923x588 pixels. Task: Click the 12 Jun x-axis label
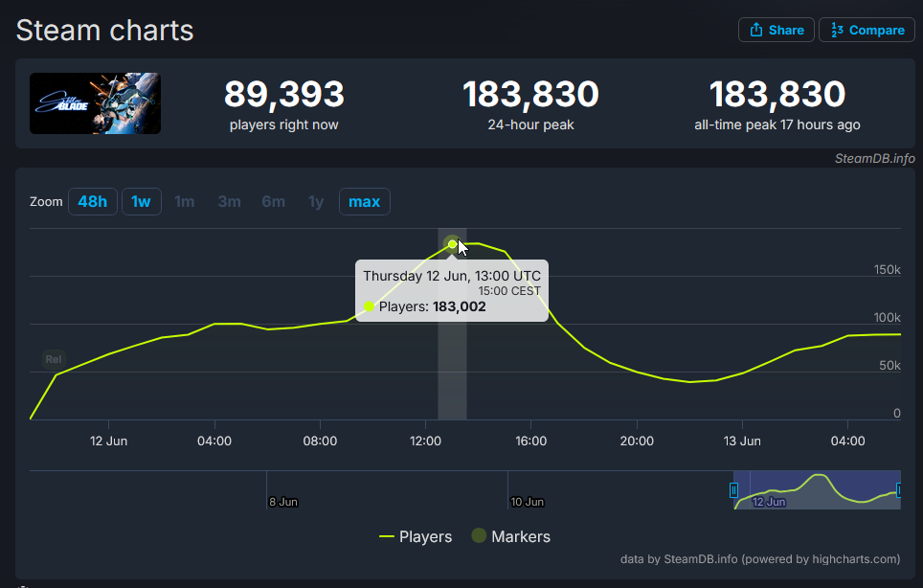click(x=108, y=441)
